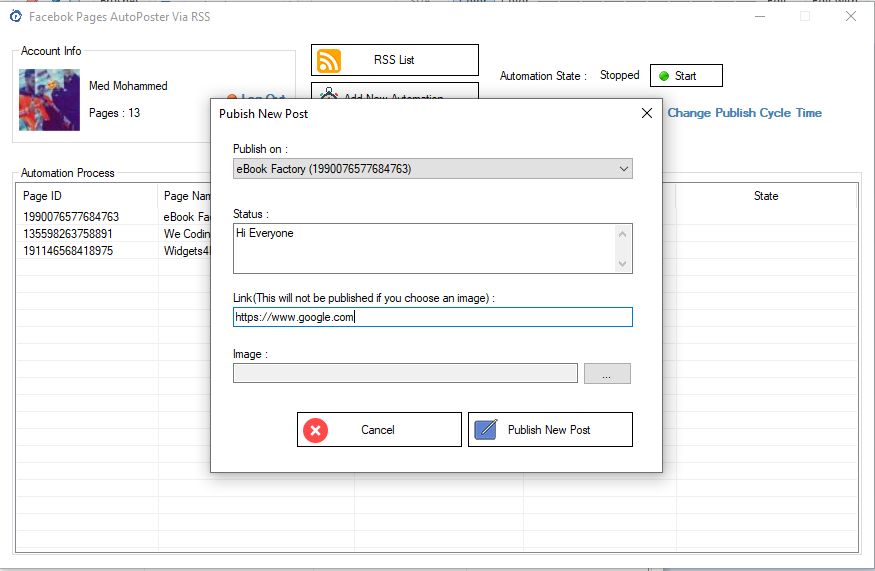This screenshot has height=571, width=875.
Task: Open the Publish on page dropdown
Action: [432, 169]
